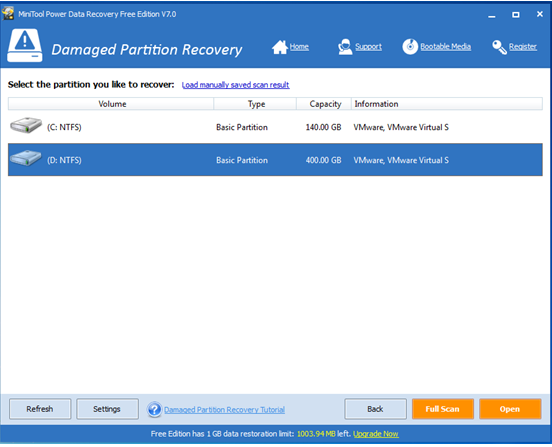Viewport: 552px width, 447px height.
Task: Follow the Upgrade Now link
Action: [376, 434]
